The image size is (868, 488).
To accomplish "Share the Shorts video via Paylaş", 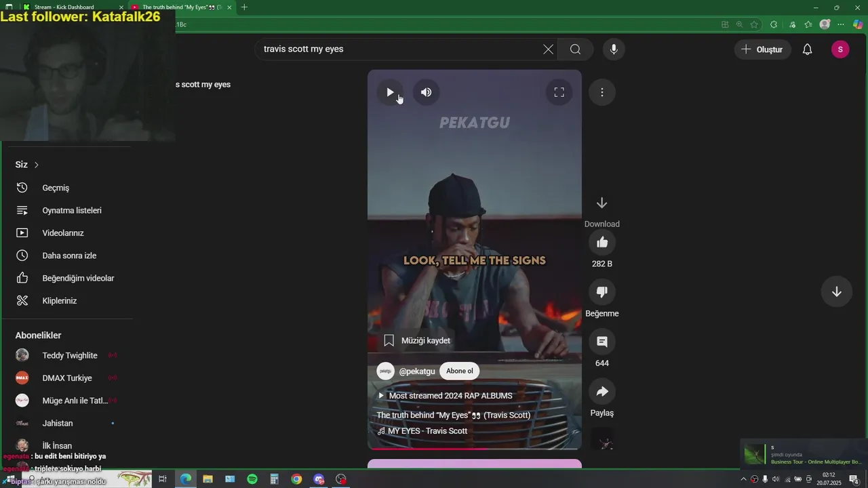I will [x=602, y=392].
